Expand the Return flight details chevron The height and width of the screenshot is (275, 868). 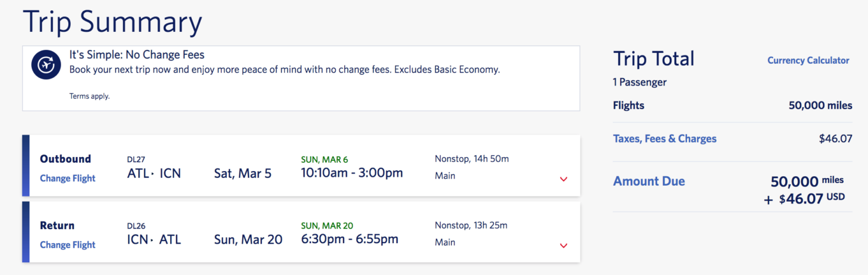tap(563, 246)
